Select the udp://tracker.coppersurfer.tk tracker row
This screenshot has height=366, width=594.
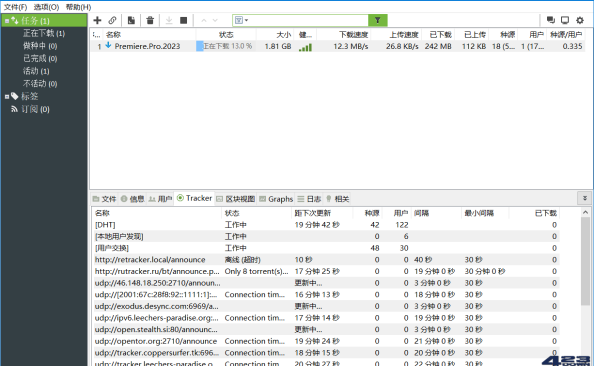tap(326, 353)
